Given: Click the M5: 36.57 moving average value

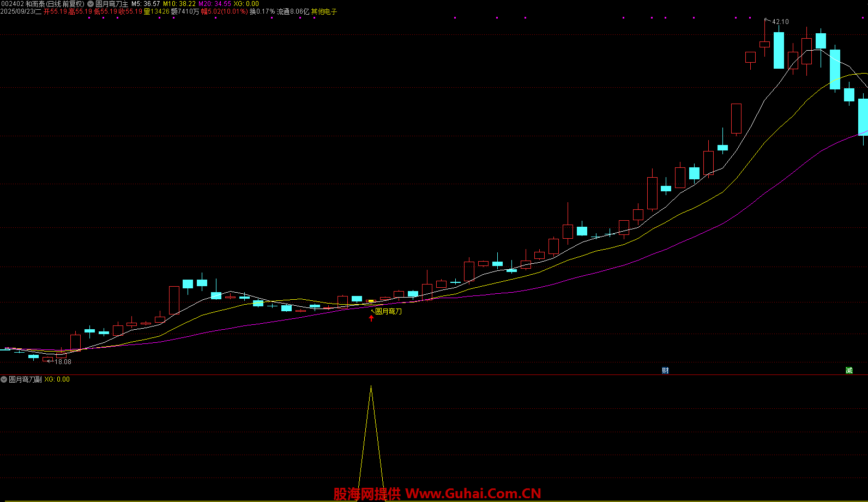Looking at the screenshot, I should point(146,4).
